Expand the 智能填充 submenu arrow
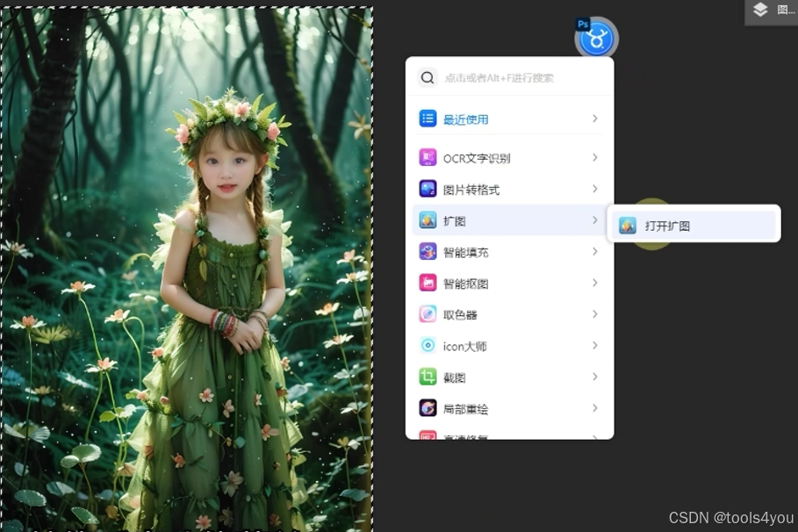 (595, 251)
